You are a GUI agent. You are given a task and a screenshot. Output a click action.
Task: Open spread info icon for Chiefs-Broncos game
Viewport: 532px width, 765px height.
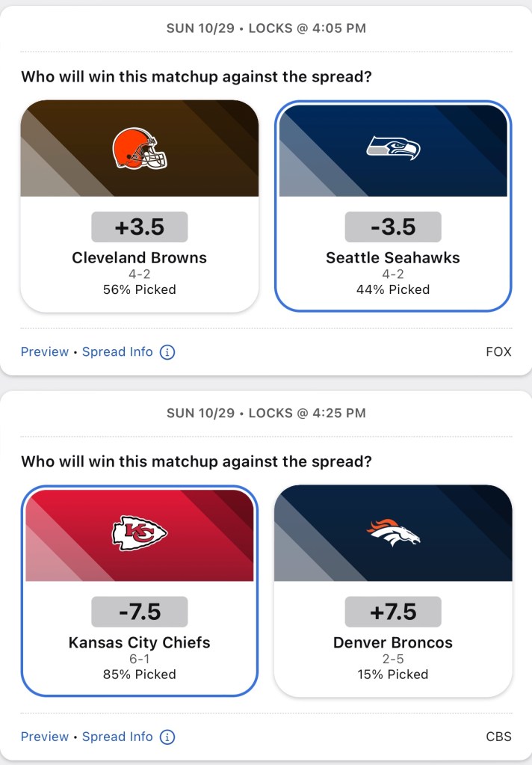(x=167, y=737)
